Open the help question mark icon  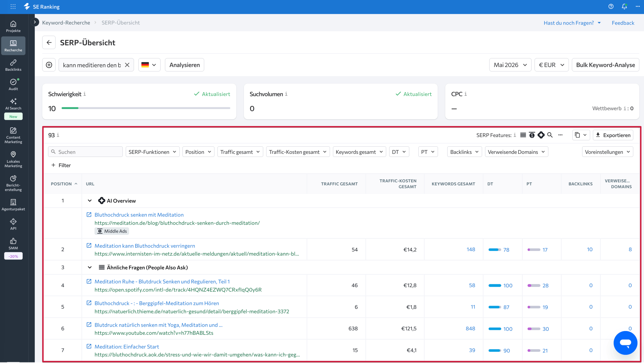[x=611, y=7]
